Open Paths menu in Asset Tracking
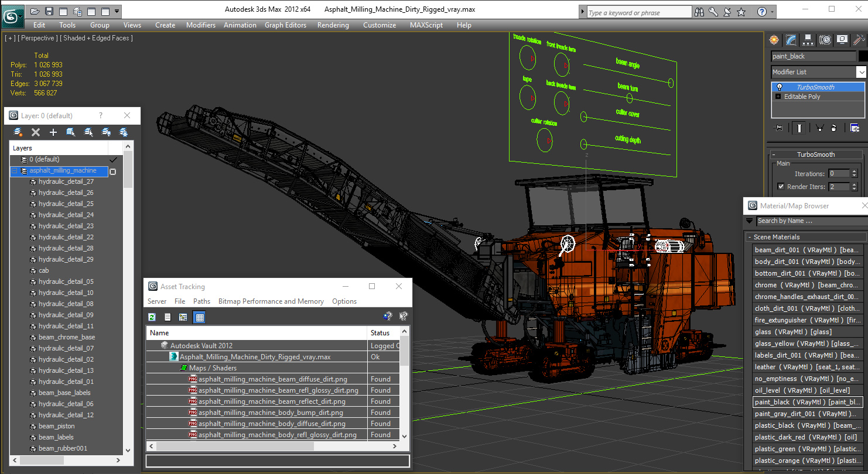This screenshot has width=868, height=474. [x=201, y=301]
